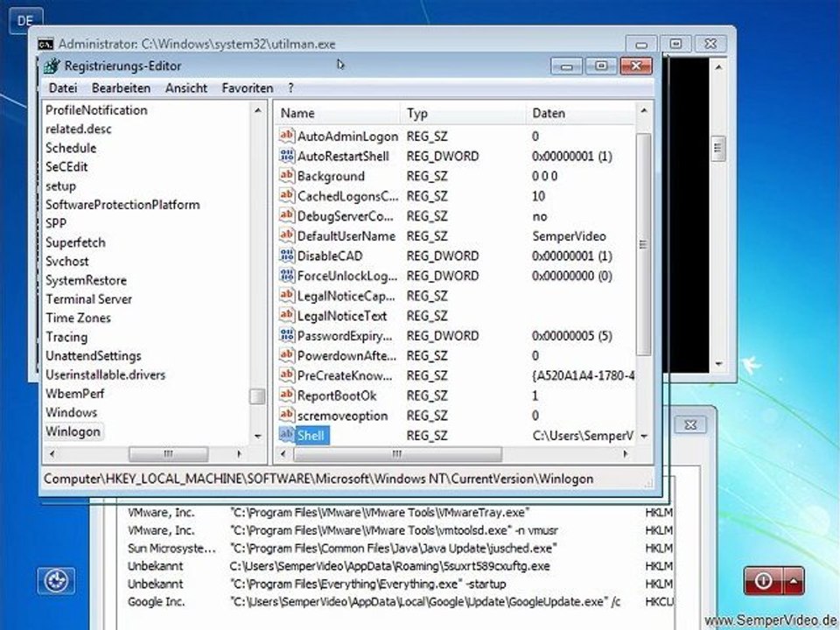Image resolution: width=840 pixels, height=630 pixels.
Task: Click the value list scroll right arrow
Action: click(625, 454)
